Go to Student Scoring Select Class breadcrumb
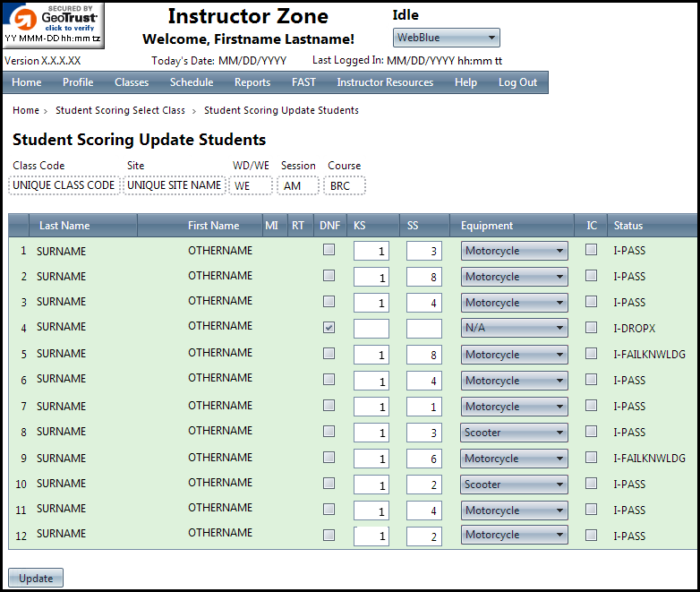This screenshot has height=592, width=700. [120, 110]
